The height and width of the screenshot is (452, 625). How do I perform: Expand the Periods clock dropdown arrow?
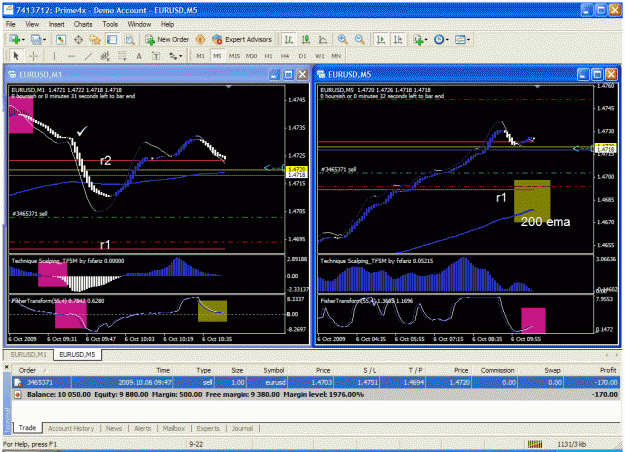pos(447,40)
